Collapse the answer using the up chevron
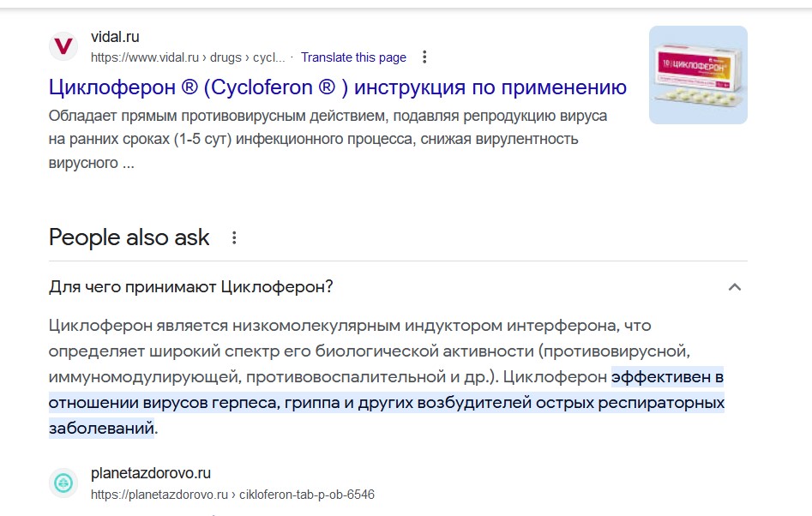This screenshot has width=812, height=516. 734,287
